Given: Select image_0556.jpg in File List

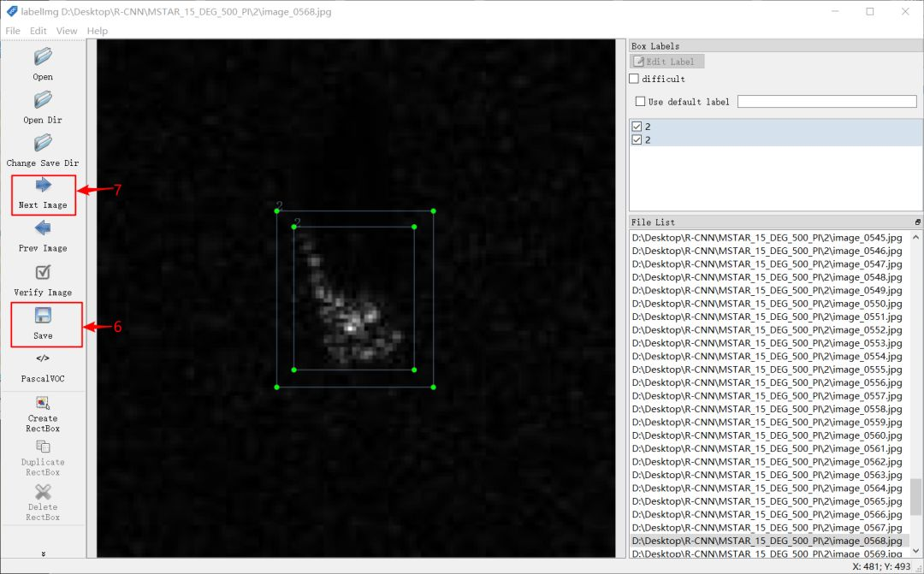Looking at the screenshot, I should (767, 382).
